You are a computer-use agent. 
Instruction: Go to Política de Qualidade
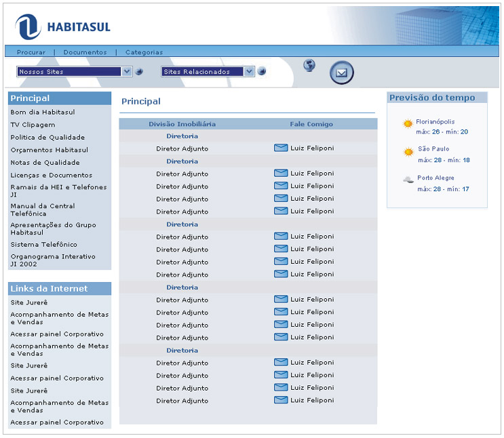[47, 138]
